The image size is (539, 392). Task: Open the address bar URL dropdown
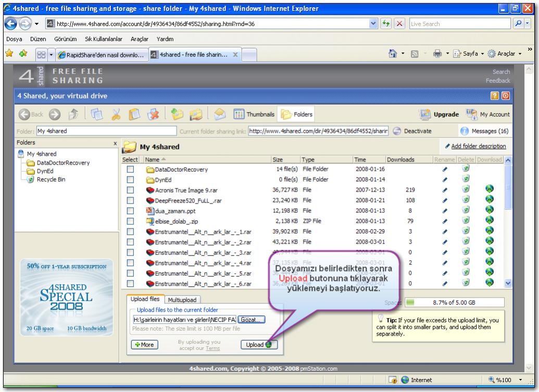(386, 24)
